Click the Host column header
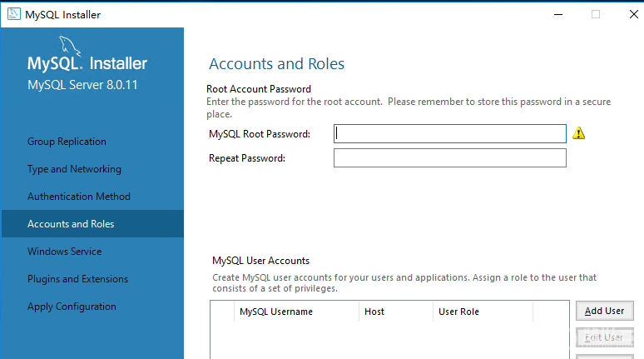 click(396, 312)
